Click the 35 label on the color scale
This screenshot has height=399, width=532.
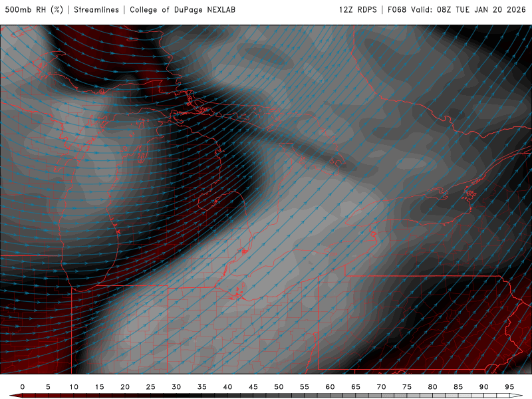pos(202,387)
